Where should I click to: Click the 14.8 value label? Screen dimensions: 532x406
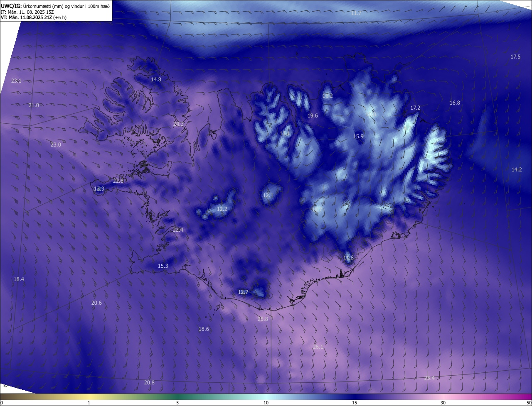pos(156,79)
